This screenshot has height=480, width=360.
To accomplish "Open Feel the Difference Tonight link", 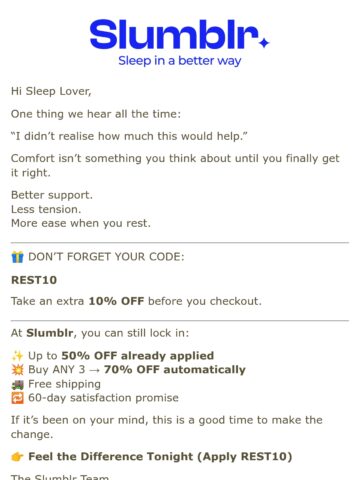I will click(160, 456).
